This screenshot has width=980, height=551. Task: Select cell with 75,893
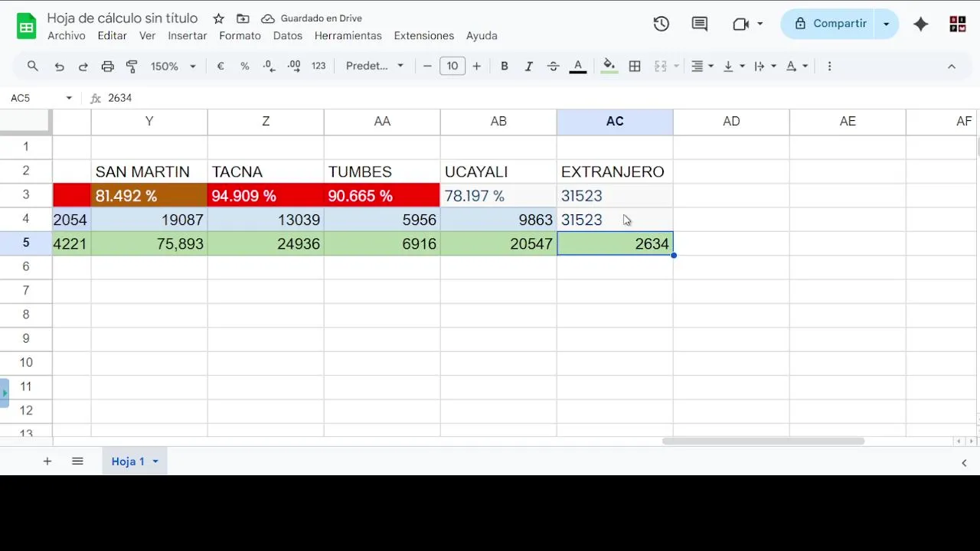tap(149, 243)
